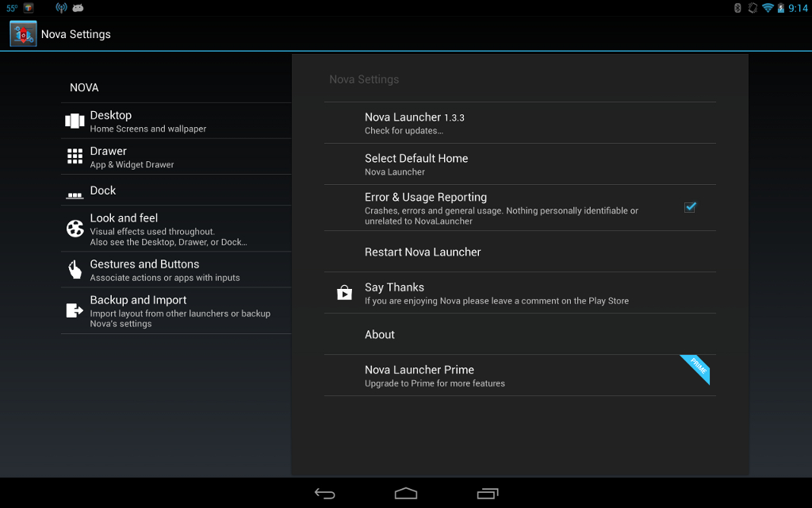This screenshot has height=508, width=812.
Task: Tap the wireless broadcast notification icon
Action: click(61, 8)
